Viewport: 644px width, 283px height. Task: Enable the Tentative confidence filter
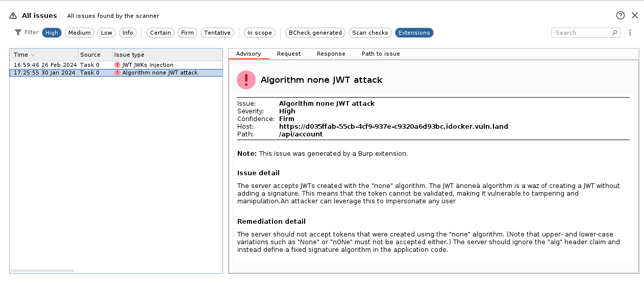click(x=217, y=33)
